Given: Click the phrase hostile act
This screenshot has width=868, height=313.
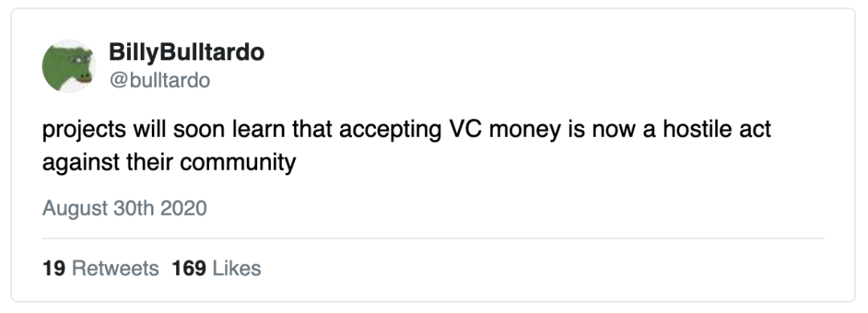Looking at the screenshot, I should click(717, 129).
